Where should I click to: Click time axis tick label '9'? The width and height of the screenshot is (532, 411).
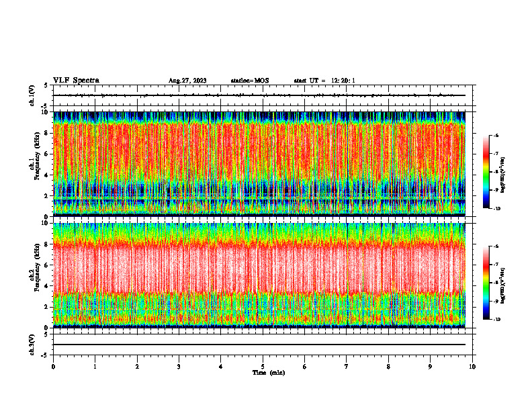tap(430, 367)
